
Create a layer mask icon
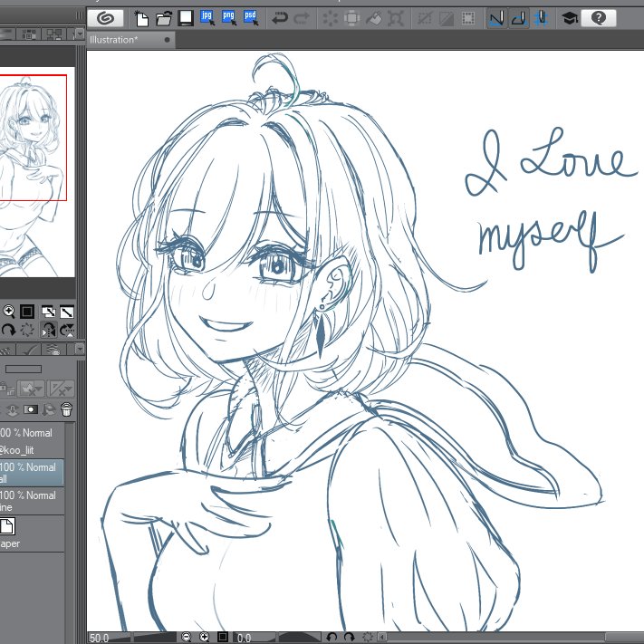(x=31, y=409)
